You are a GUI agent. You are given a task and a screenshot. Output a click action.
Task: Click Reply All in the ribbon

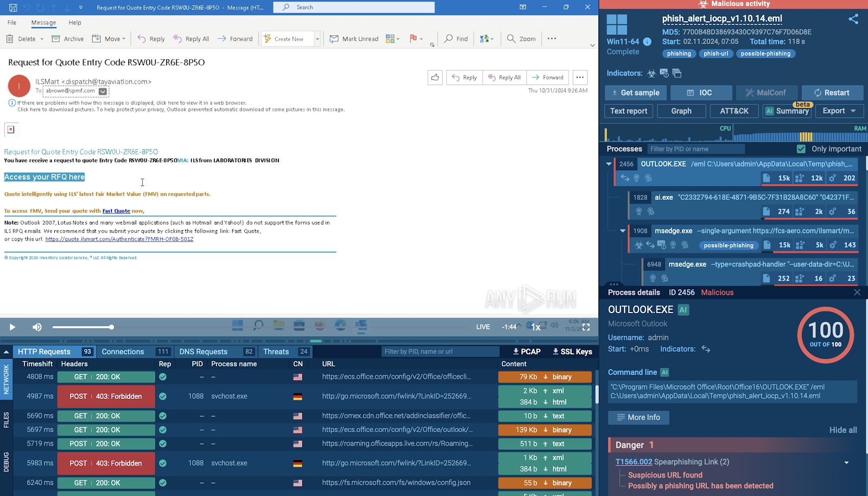point(191,39)
